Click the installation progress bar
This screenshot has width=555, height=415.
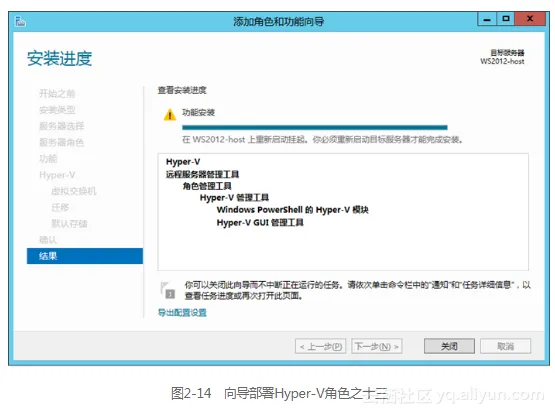(x=315, y=127)
